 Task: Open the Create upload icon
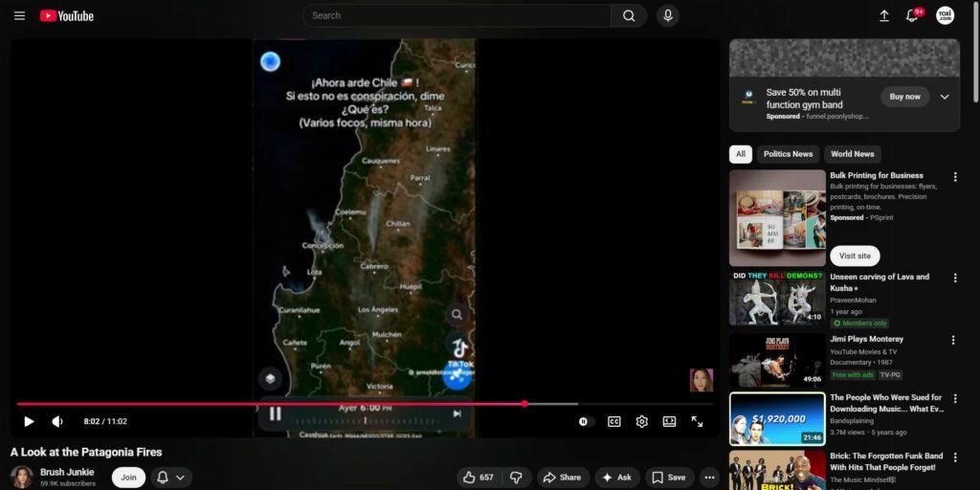click(x=883, y=15)
